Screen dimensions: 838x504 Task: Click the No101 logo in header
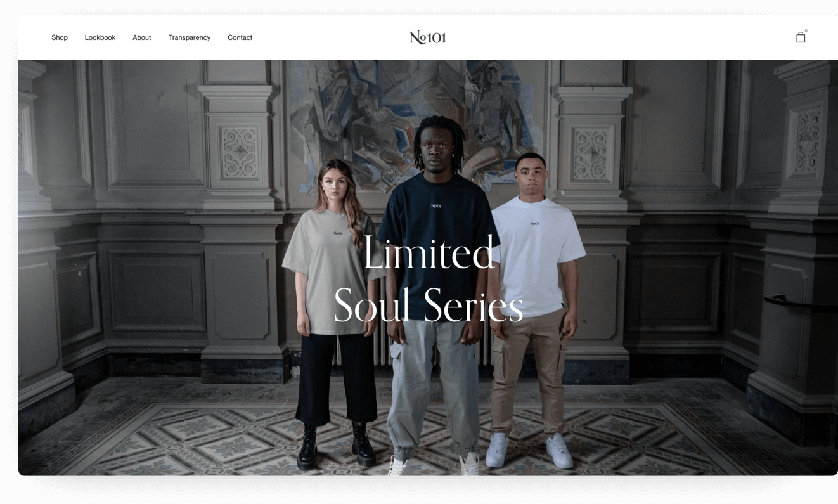pyautogui.click(x=428, y=37)
